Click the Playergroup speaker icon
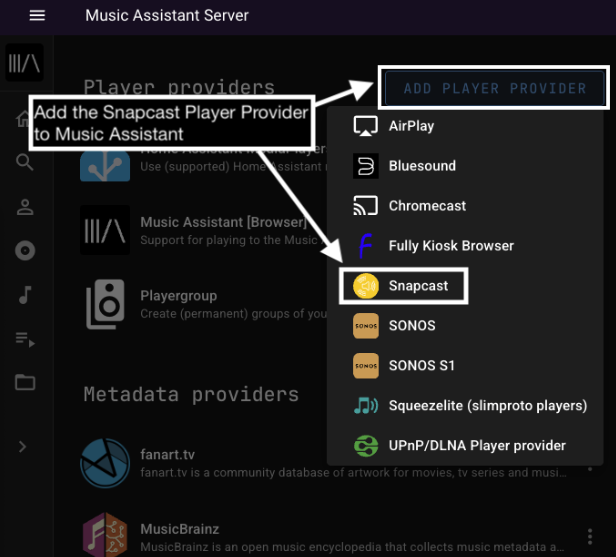Screen dimensions: 616x557 click(x=105, y=304)
